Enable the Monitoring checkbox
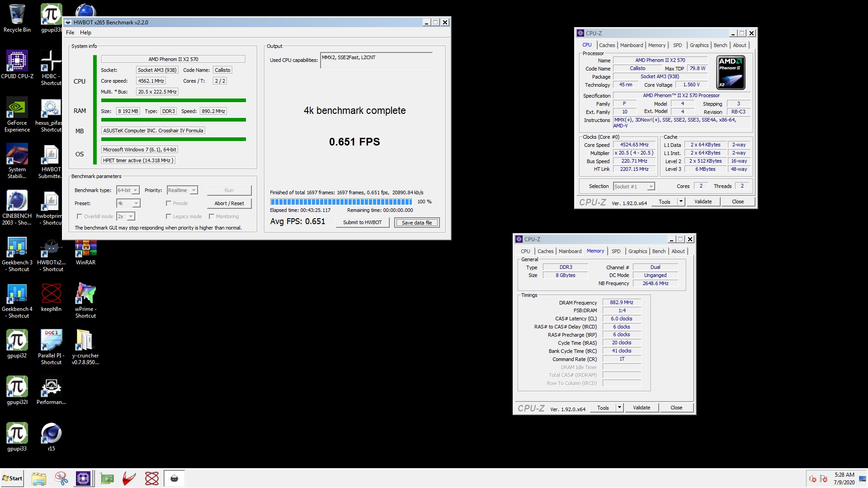Screen dimensions: 868x488 coord(212,216)
